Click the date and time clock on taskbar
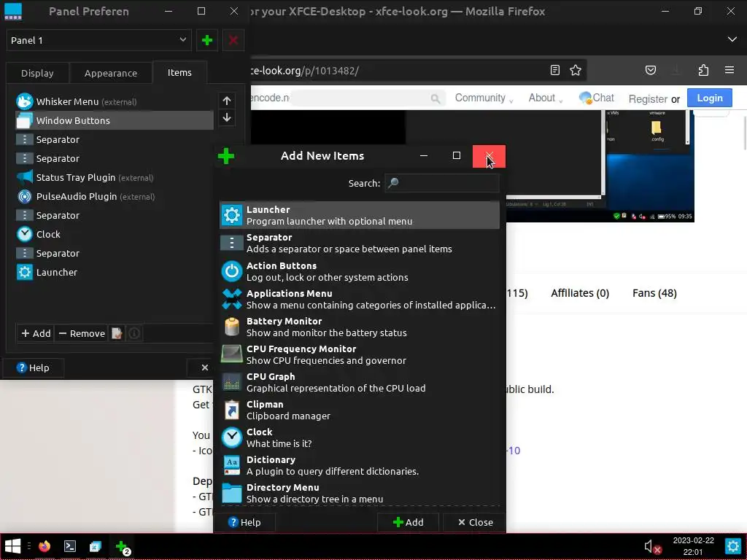 tap(693, 547)
